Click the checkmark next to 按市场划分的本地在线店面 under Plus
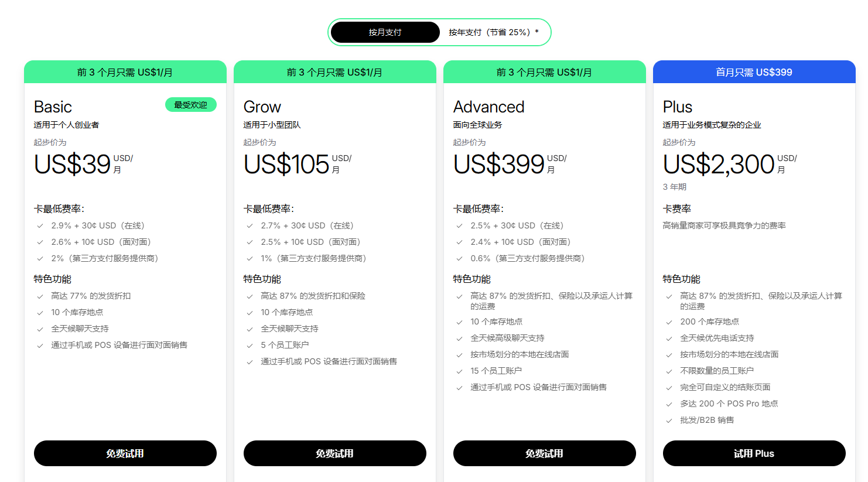 coord(668,354)
